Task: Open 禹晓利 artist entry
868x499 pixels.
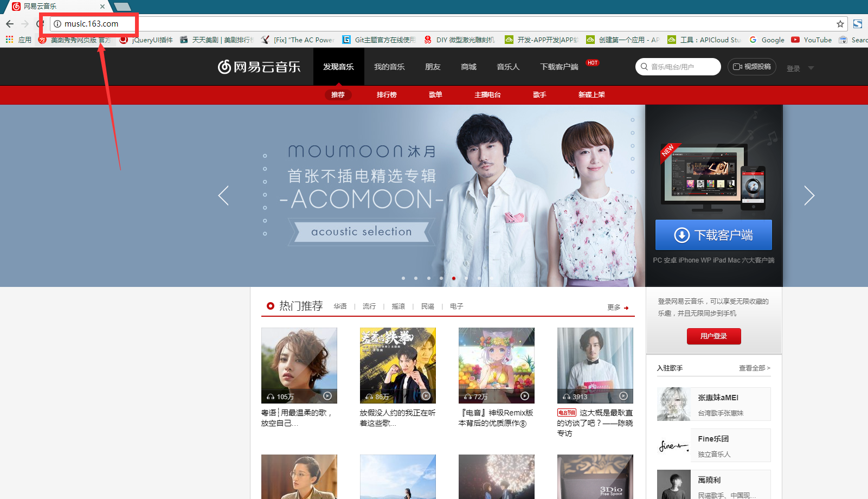Action: [x=713, y=484]
